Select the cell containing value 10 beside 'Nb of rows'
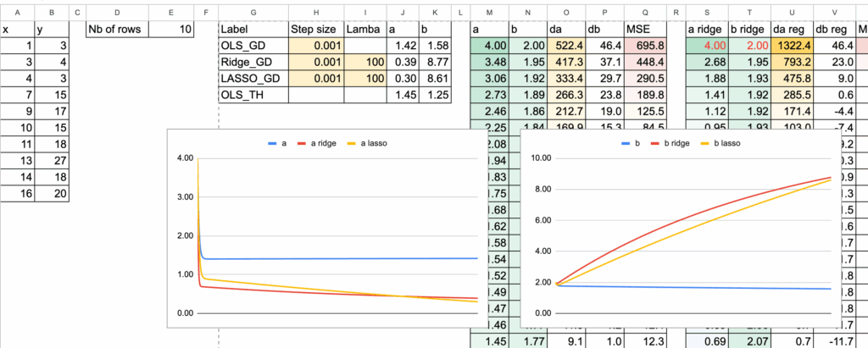This screenshot has height=348, width=868. coord(170,29)
